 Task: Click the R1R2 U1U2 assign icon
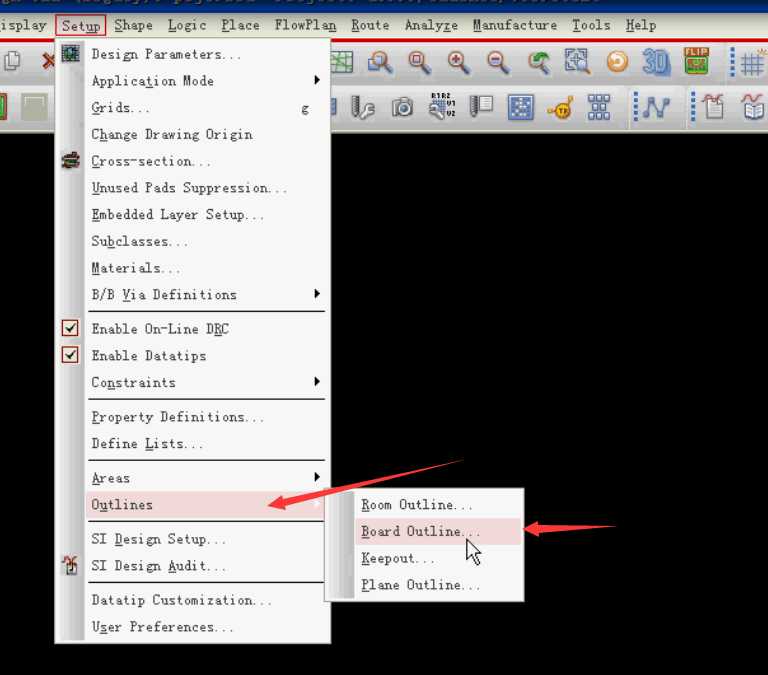(442, 105)
